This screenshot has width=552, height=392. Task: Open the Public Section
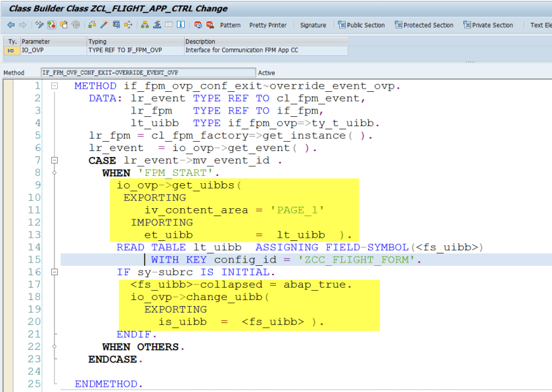point(361,25)
